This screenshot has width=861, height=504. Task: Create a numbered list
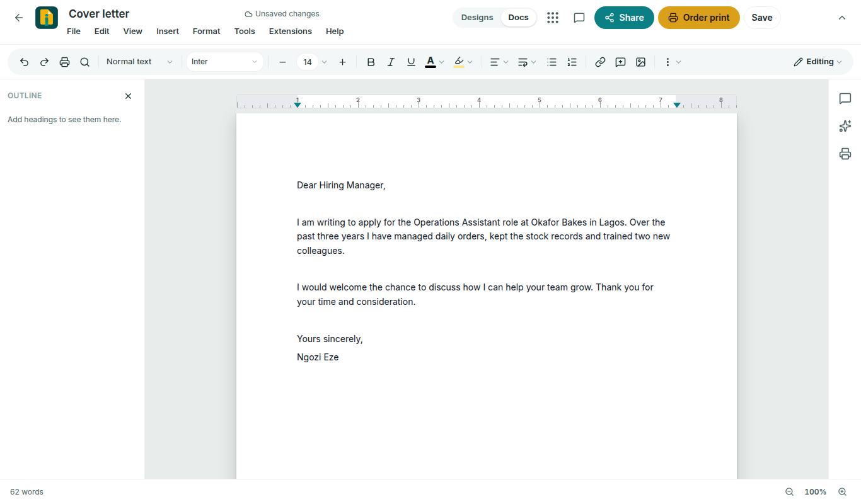[x=572, y=62]
